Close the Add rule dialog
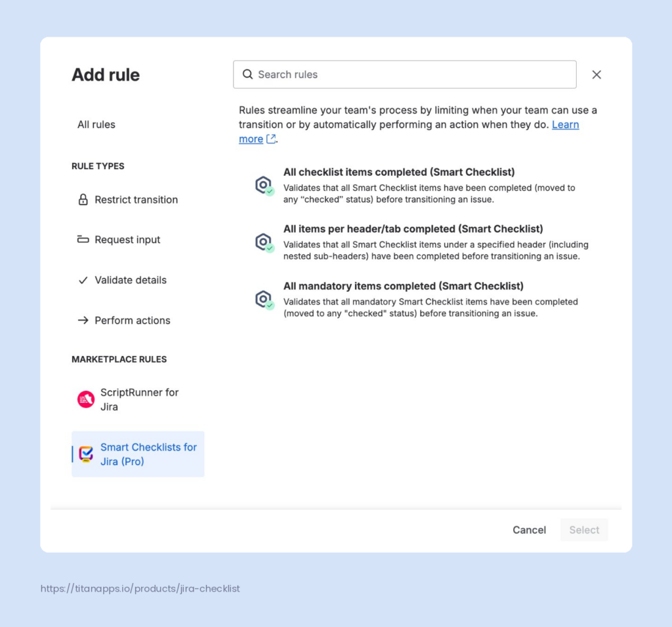 click(x=597, y=75)
